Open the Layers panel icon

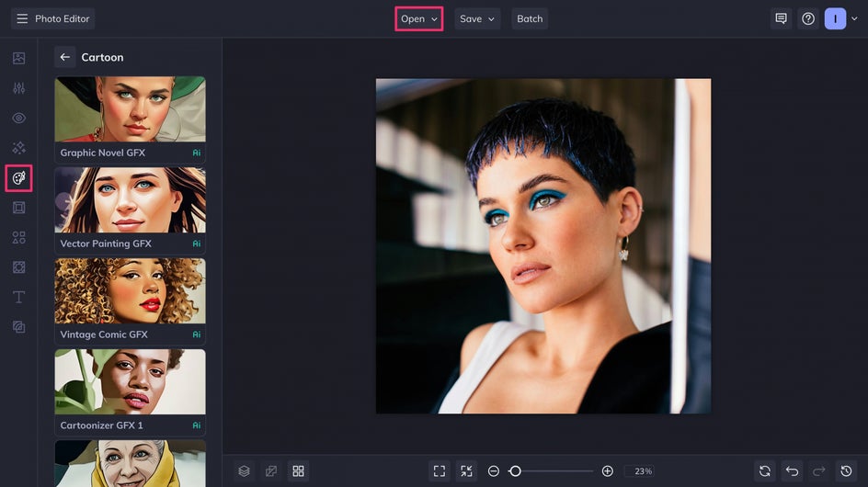tap(245, 471)
